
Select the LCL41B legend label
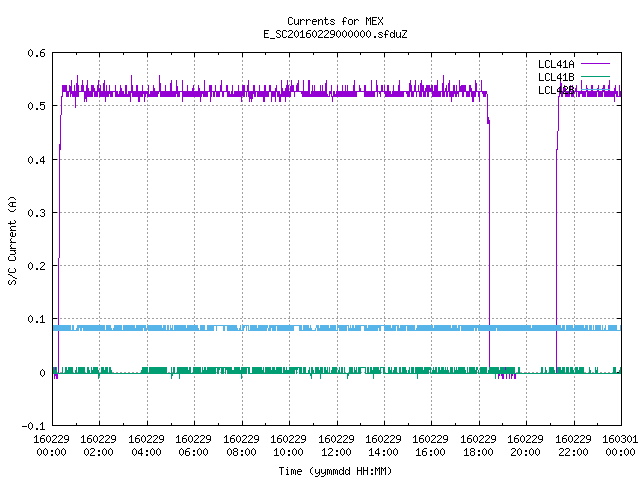(556, 77)
